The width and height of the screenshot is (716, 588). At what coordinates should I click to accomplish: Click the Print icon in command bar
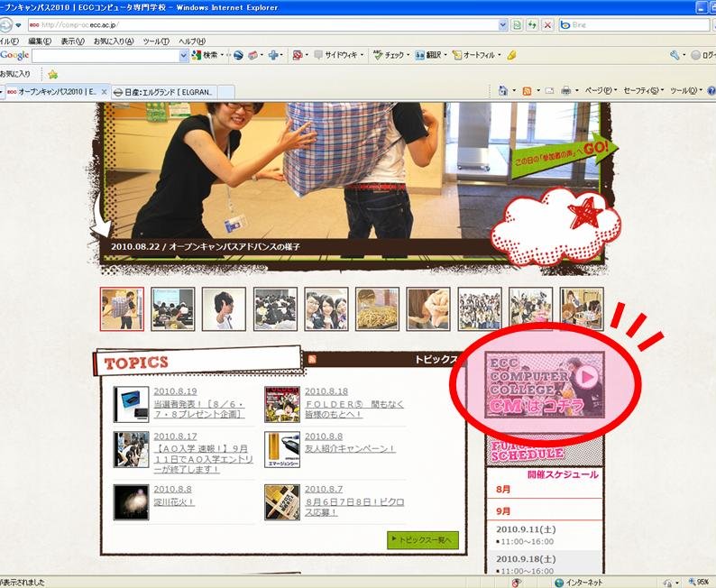tap(565, 91)
